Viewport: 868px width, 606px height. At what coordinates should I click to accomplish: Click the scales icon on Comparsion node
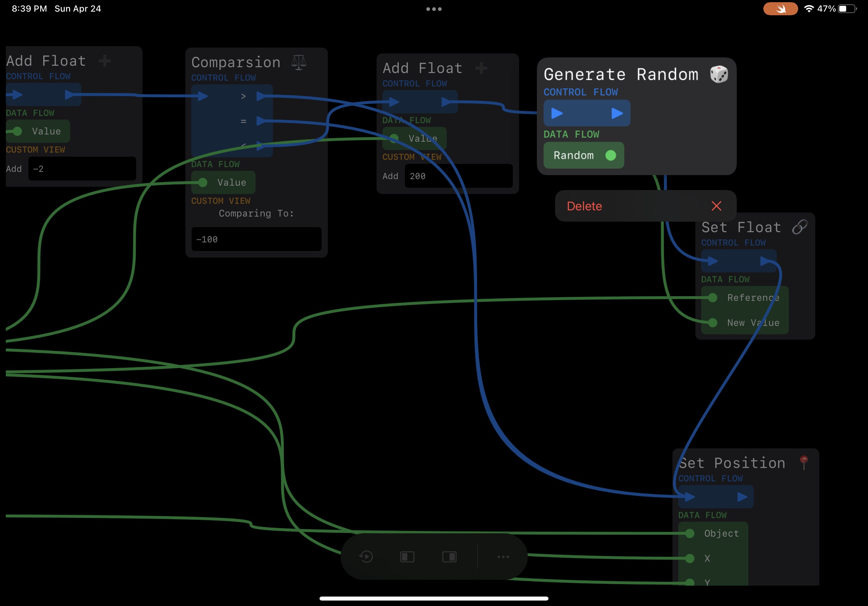pyautogui.click(x=299, y=62)
